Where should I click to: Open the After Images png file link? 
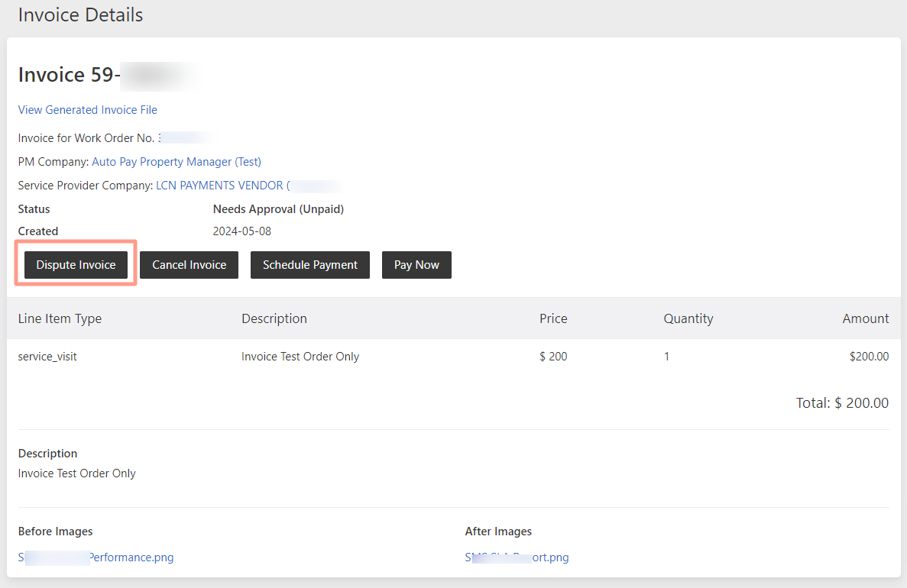[x=517, y=557]
